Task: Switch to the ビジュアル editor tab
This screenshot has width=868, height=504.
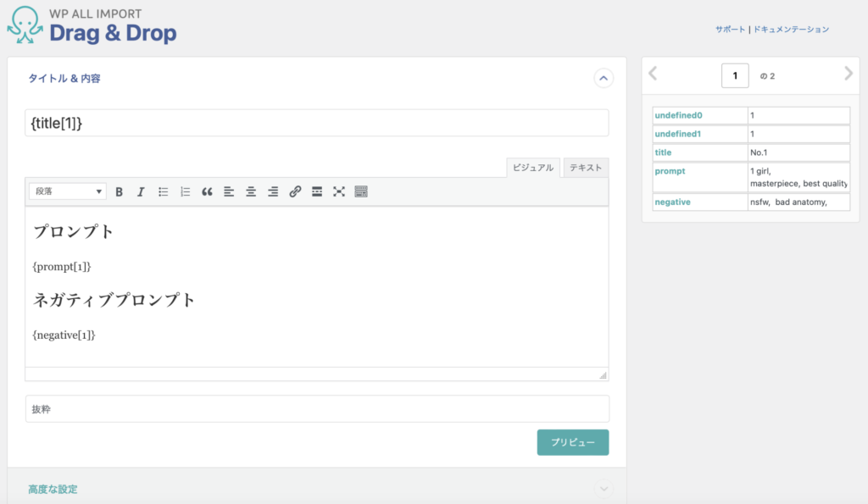Action: click(x=533, y=168)
